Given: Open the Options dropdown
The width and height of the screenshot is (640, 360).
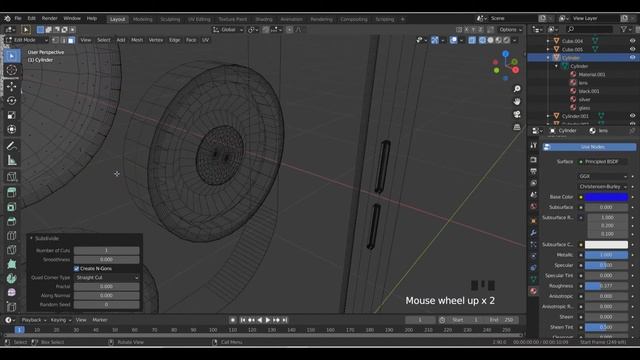Looking at the screenshot, I should point(510,30).
